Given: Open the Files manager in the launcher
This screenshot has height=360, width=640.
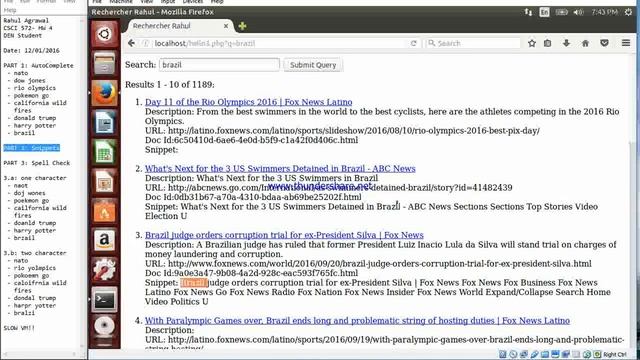Looking at the screenshot, I should (104, 63).
